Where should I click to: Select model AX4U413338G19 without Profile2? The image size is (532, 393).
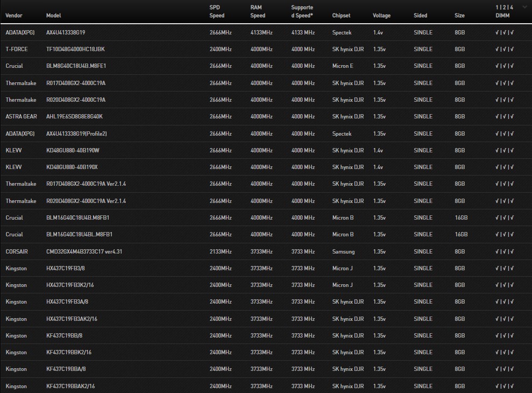[x=66, y=33]
